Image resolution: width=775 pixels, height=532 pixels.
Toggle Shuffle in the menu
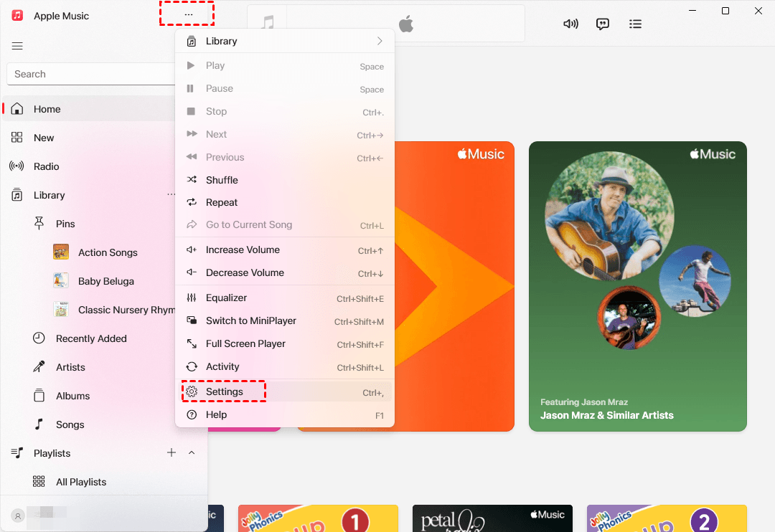[x=285, y=180]
